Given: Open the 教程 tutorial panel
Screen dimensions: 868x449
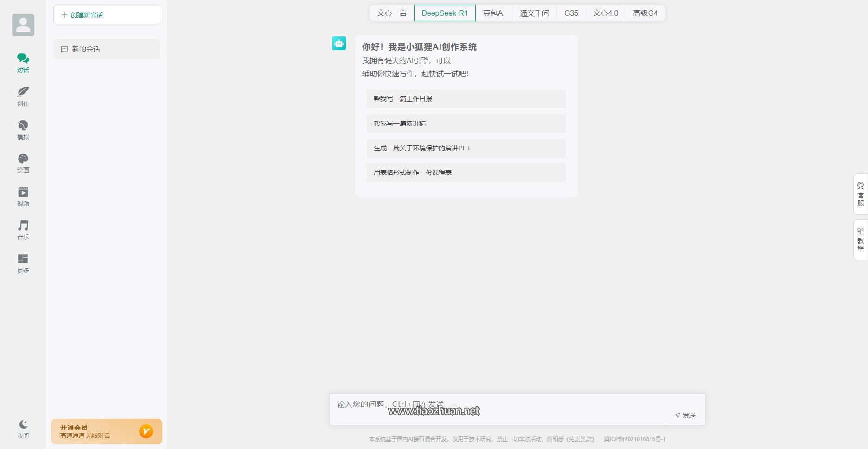Looking at the screenshot, I should coord(861,240).
